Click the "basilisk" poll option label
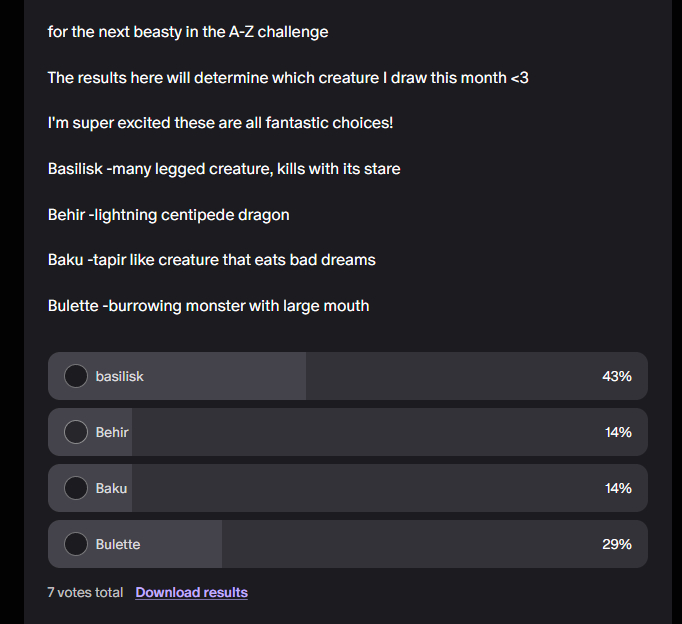The image size is (682, 624). coord(120,376)
